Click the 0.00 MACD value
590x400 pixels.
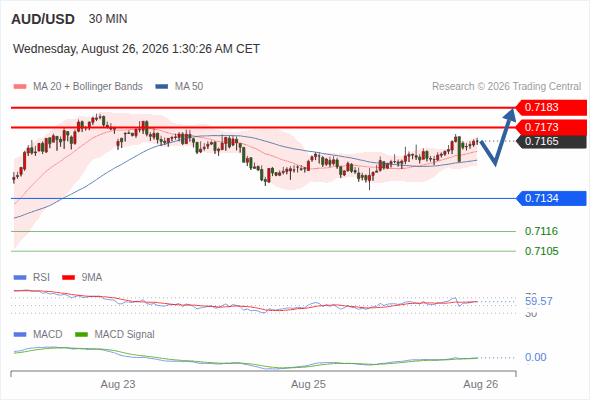click(536, 357)
